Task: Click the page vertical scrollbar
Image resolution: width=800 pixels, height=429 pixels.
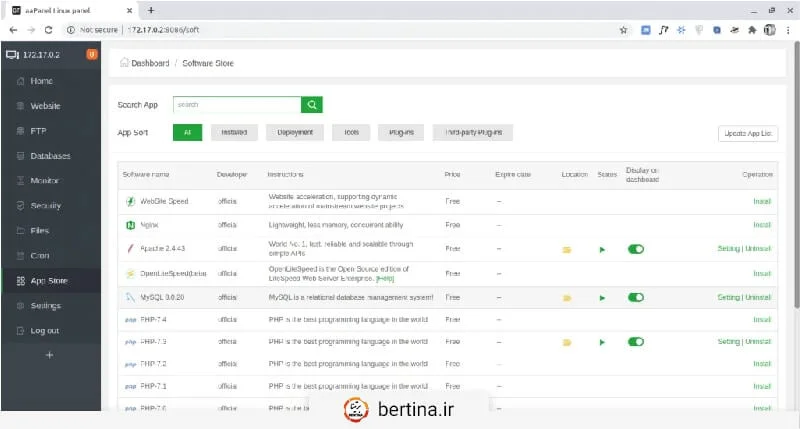Action: point(796,174)
